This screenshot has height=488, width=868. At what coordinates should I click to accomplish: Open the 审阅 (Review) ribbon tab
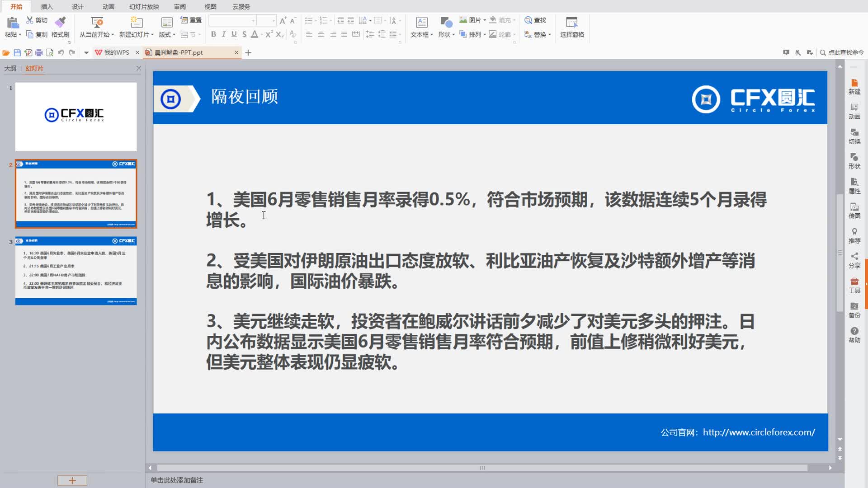179,7
